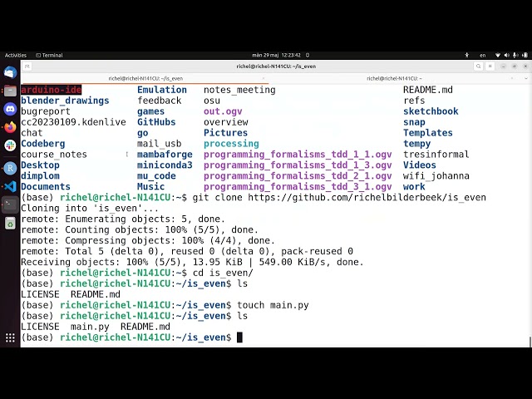Click the new tab button in terminal header
Image resolution: width=532 pixels, height=399 pixels.
[27, 66]
